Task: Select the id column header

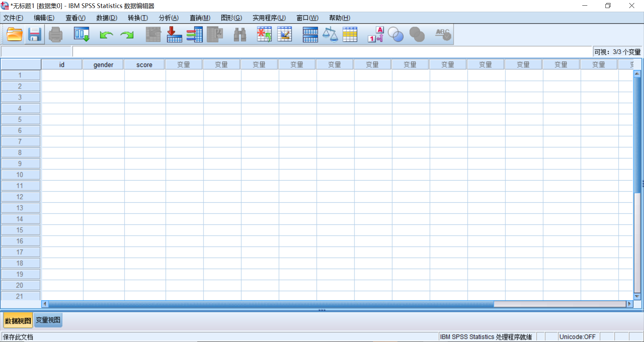Action: (62, 65)
